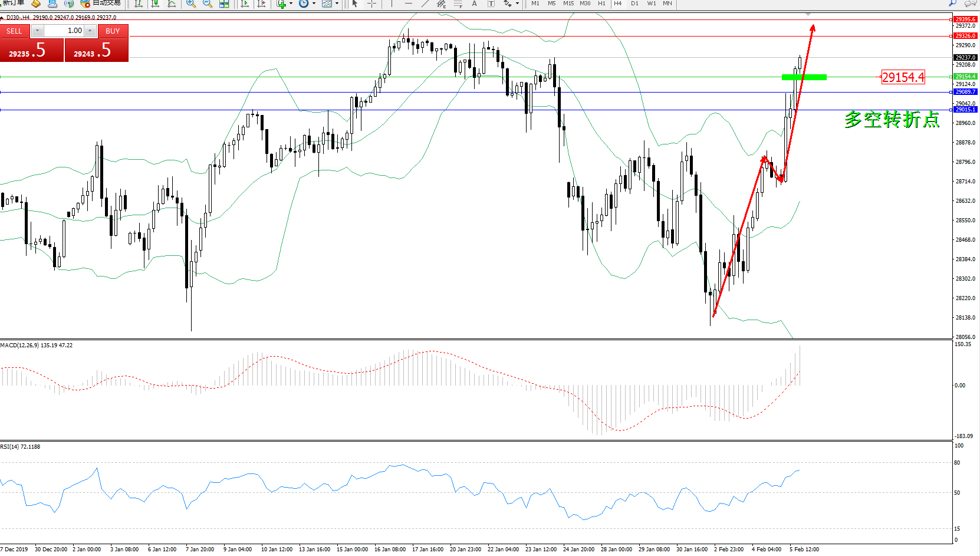Select the horizontal line drawing tool

[408, 4]
